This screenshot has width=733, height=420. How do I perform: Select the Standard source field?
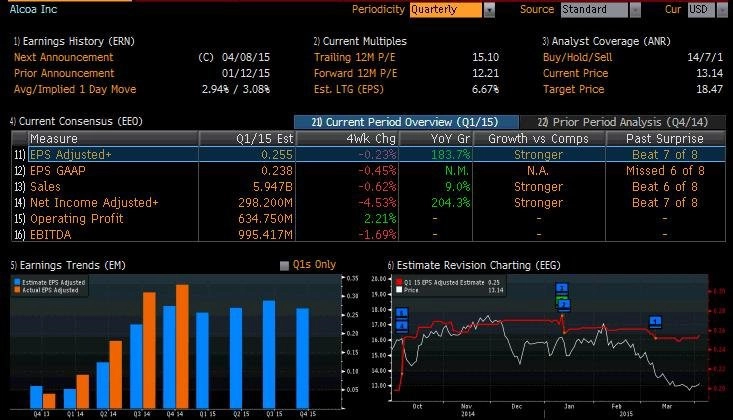pos(594,10)
